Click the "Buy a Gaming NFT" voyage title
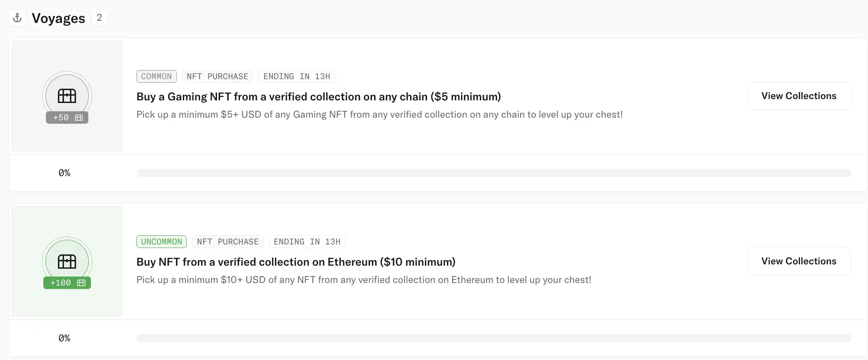868x360 pixels. (x=318, y=96)
